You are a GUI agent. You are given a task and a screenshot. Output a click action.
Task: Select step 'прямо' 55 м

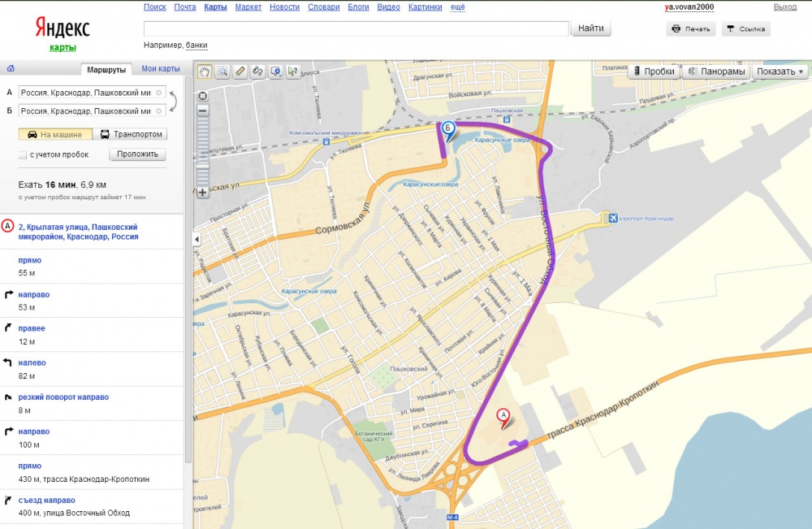92,267
